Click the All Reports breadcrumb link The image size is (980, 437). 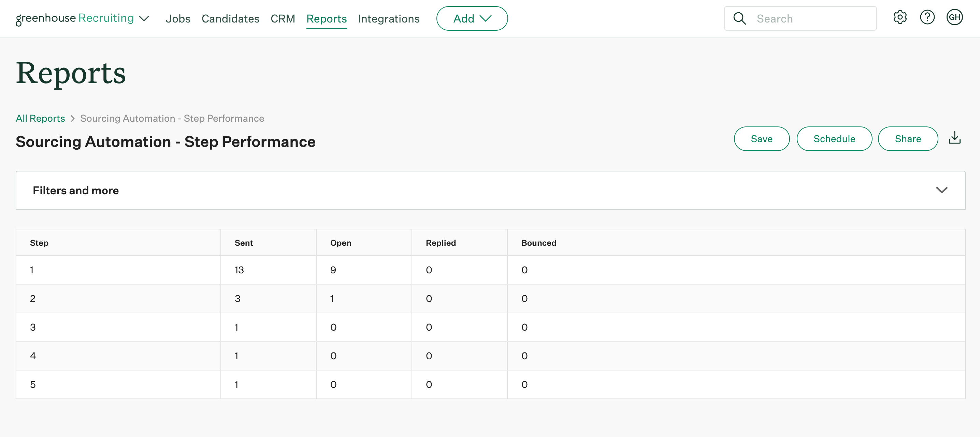tap(40, 119)
